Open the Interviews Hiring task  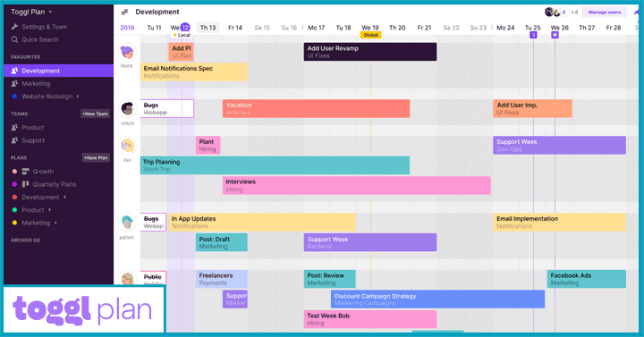(x=357, y=186)
